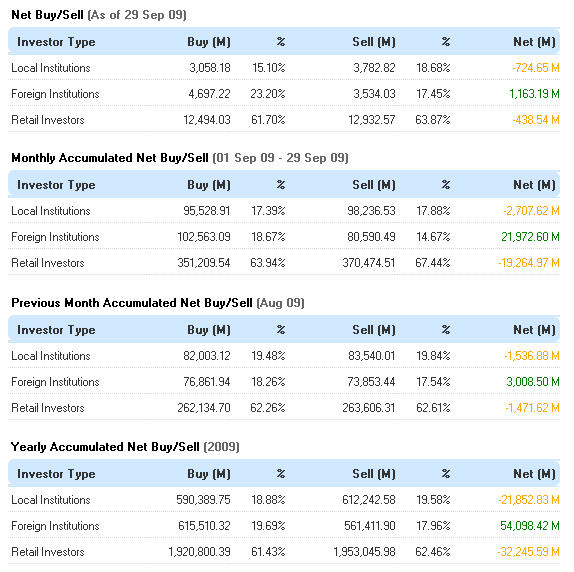
Task: Click Sell (M) header in Aug 09 table
Action: tap(374, 330)
